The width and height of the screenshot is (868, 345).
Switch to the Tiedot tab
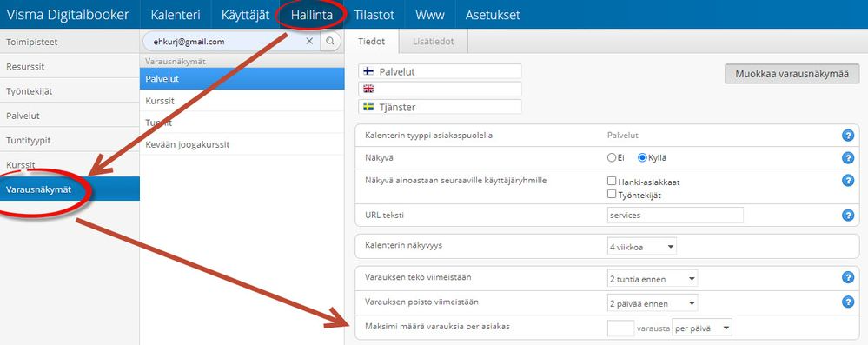(371, 42)
